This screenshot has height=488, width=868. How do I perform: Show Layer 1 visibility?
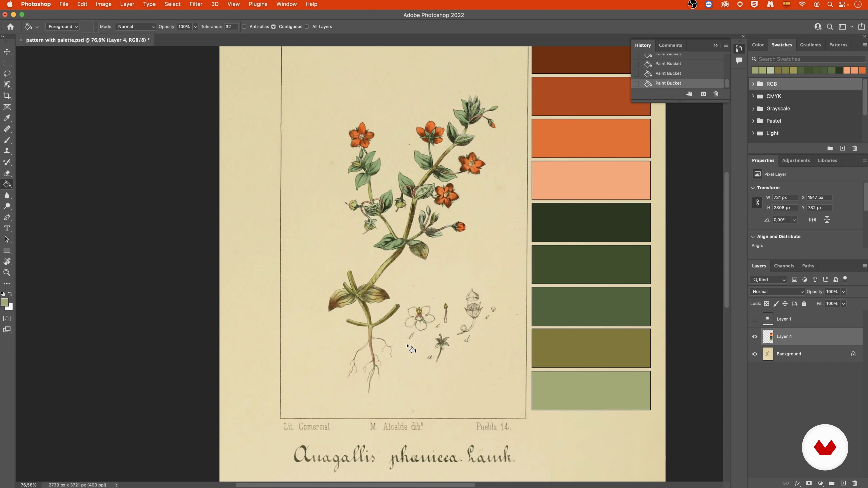755,319
